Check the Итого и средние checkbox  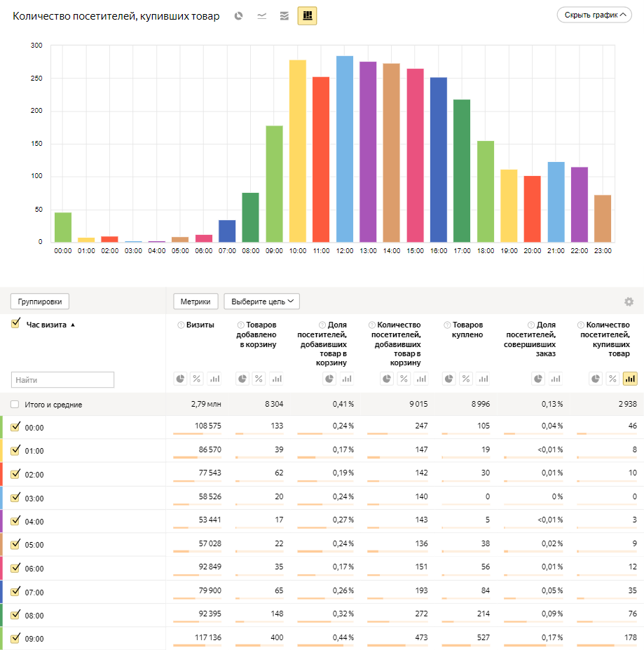pyautogui.click(x=15, y=405)
